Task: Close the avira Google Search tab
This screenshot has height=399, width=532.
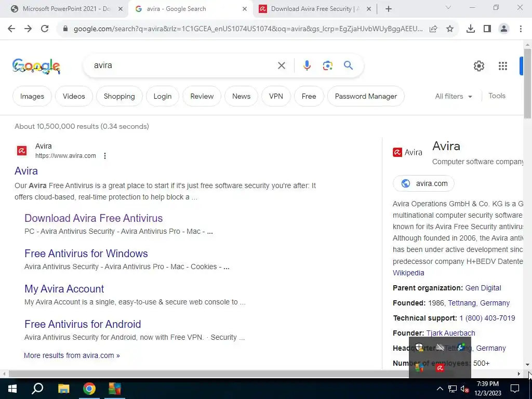Action: [245, 9]
